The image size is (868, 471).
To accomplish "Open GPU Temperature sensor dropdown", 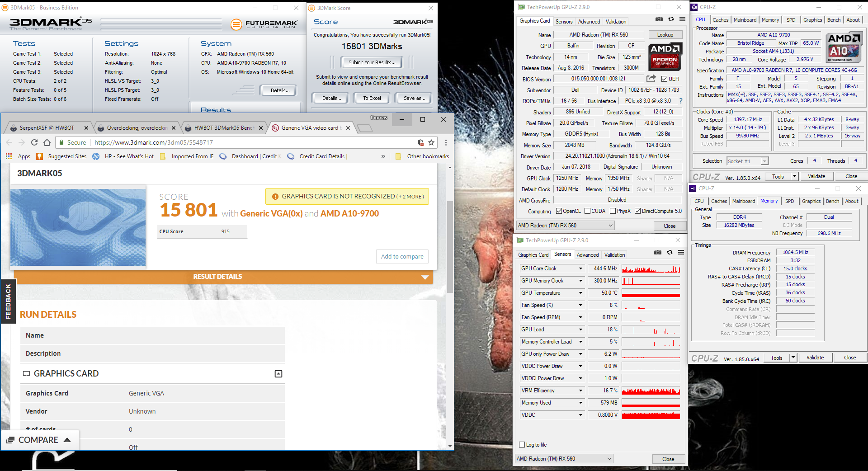I will [x=581, y=293].
